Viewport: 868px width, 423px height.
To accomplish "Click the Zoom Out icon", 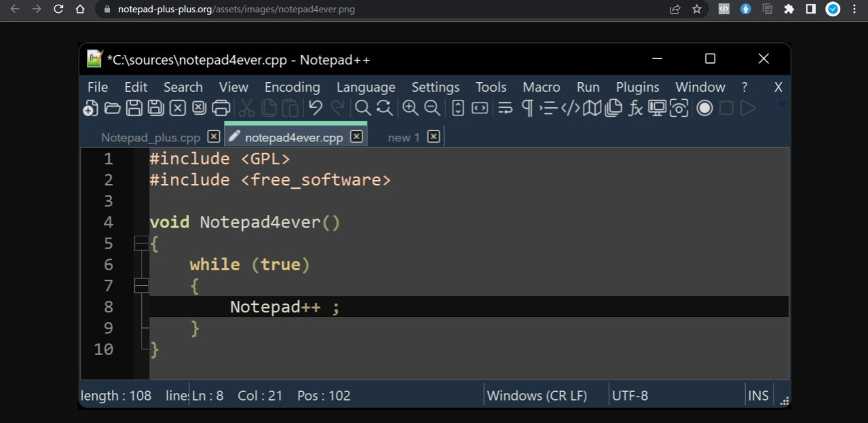I will (432, 108).
